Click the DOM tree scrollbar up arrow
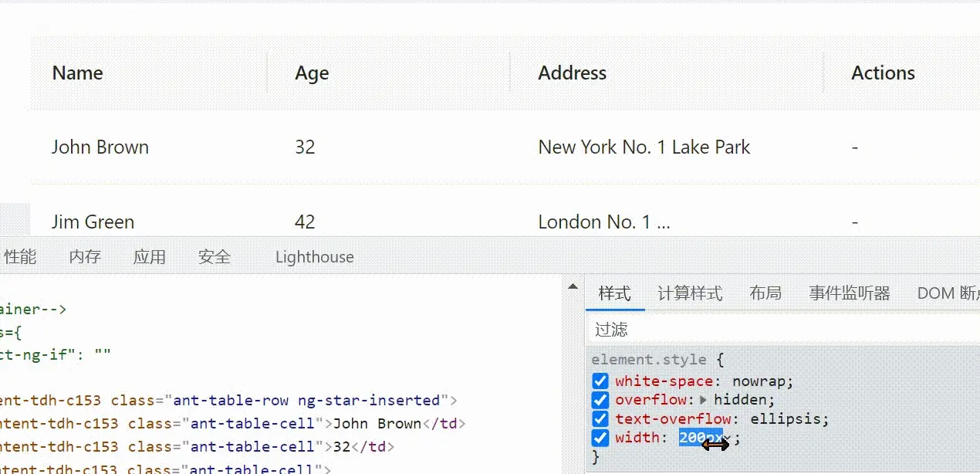The height and width of the screenshot is (474, 980). pyautogui.click(x=573, y=286)
